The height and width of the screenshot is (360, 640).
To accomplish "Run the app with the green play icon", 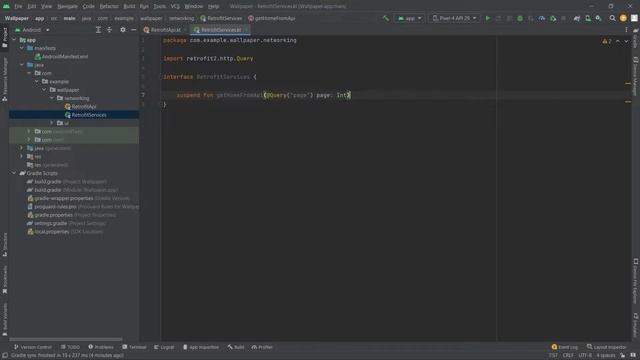I will pos(488,18).
